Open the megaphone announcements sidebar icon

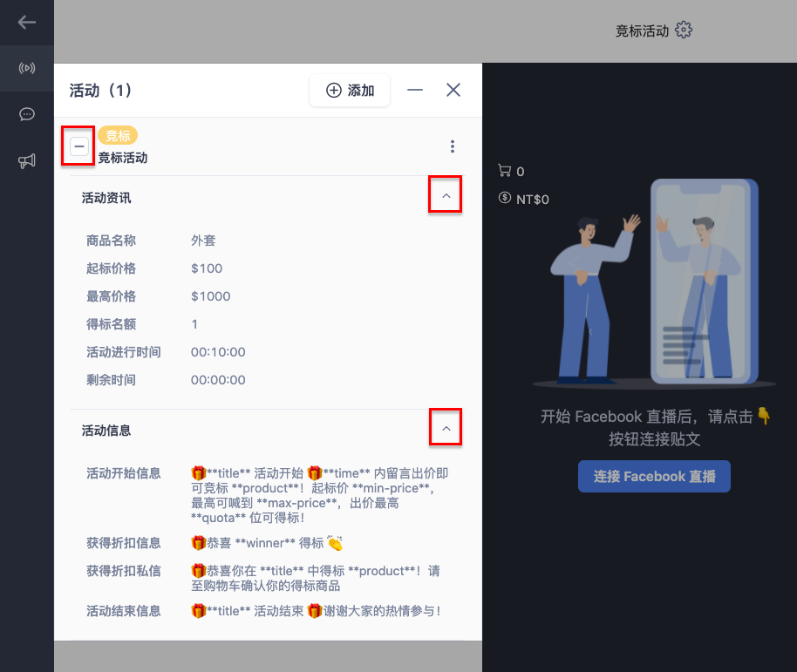pyautogui.click(x=27, y=161)
